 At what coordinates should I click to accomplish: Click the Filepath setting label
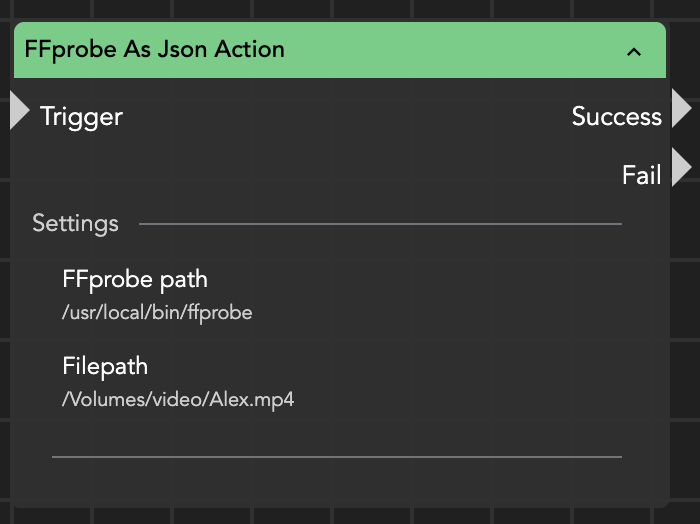click(x=105, y=366)
